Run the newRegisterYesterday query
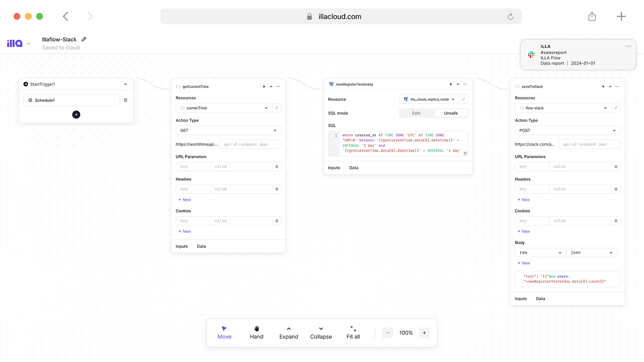This screenshot has height=362, width=644. coord(450,84)
